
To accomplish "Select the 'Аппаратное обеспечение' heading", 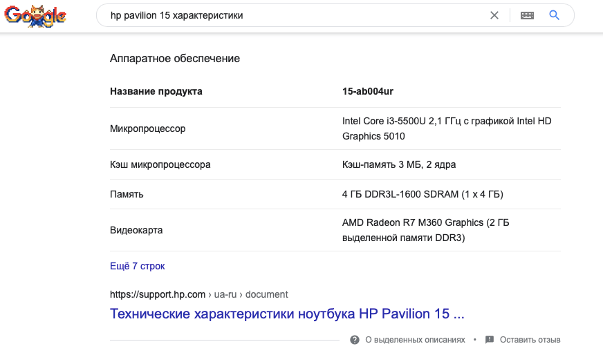I will point(175,58).
